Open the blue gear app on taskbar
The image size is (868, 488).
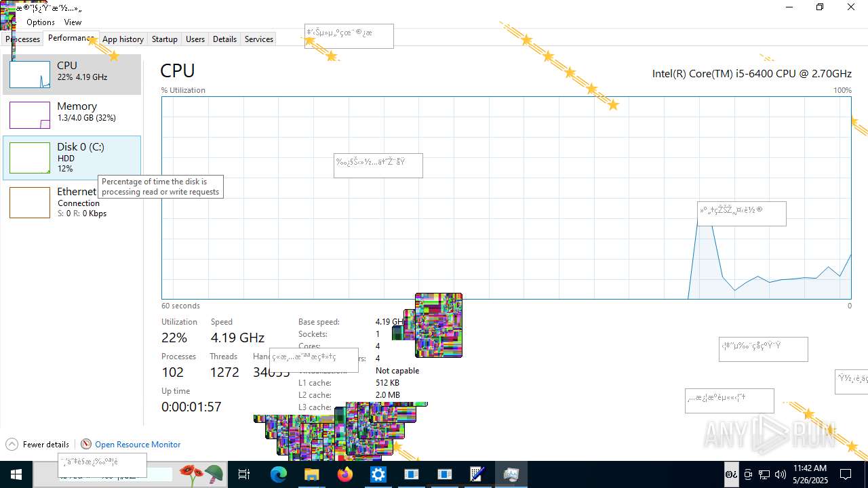pos(378,474)
